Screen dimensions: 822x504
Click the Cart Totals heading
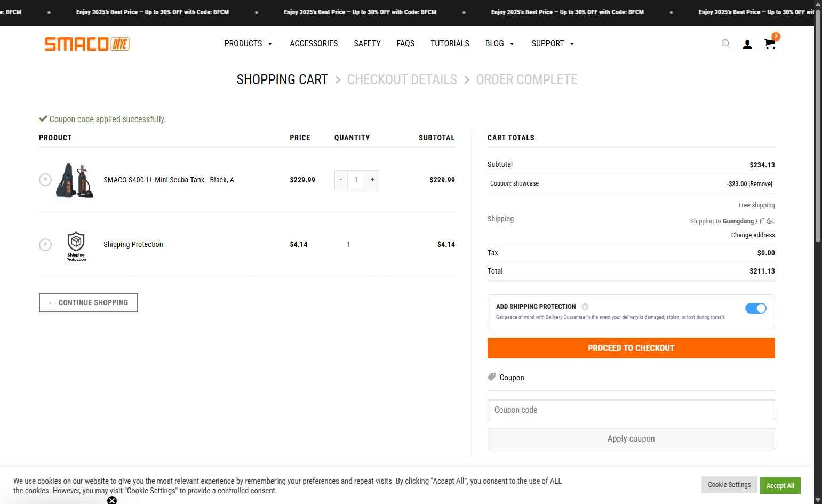pyautogui.click(x=511, y=138)
